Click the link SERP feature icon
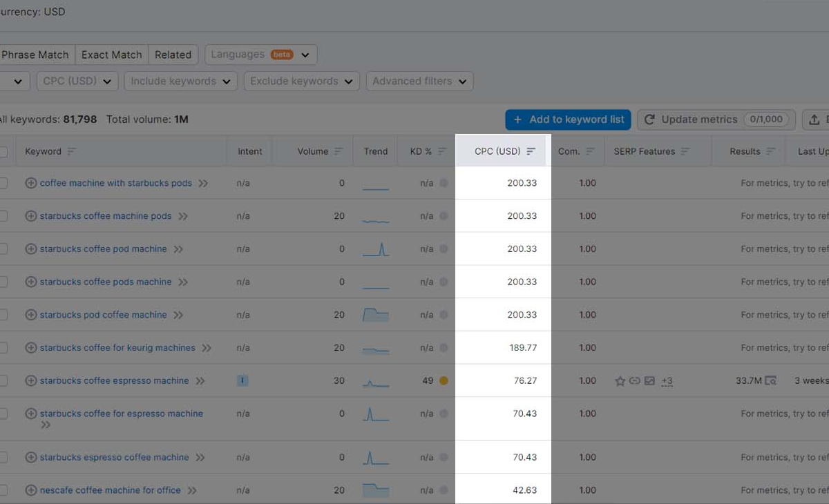Image resolution: width=829 pixels, height=504 pixels. (x=634, y=381)
